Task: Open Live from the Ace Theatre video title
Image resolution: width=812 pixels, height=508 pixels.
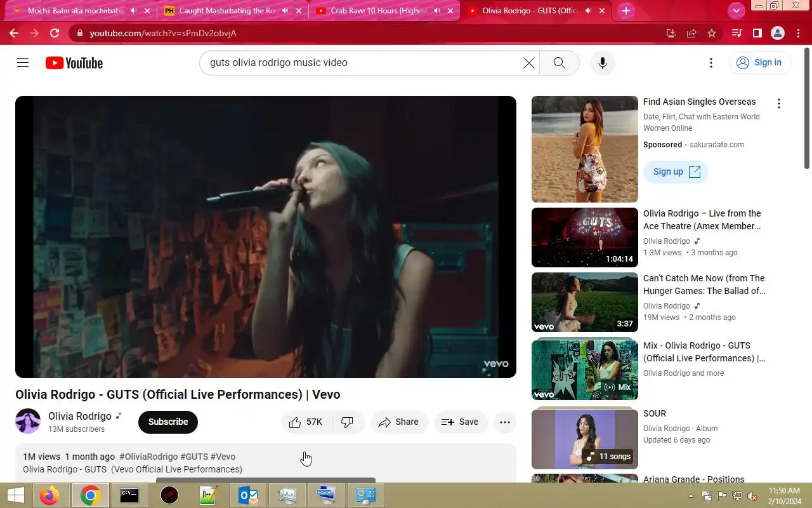Action: pyautogui.click(x=702, y=220)
